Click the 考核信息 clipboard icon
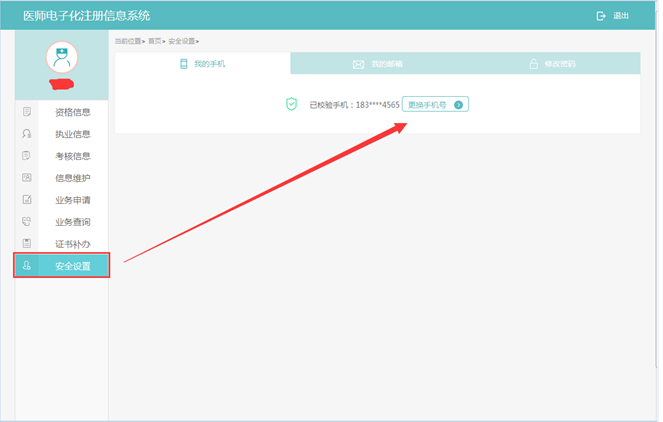The image size is (663, 422). pyautogui.click(x=27, y=156)
